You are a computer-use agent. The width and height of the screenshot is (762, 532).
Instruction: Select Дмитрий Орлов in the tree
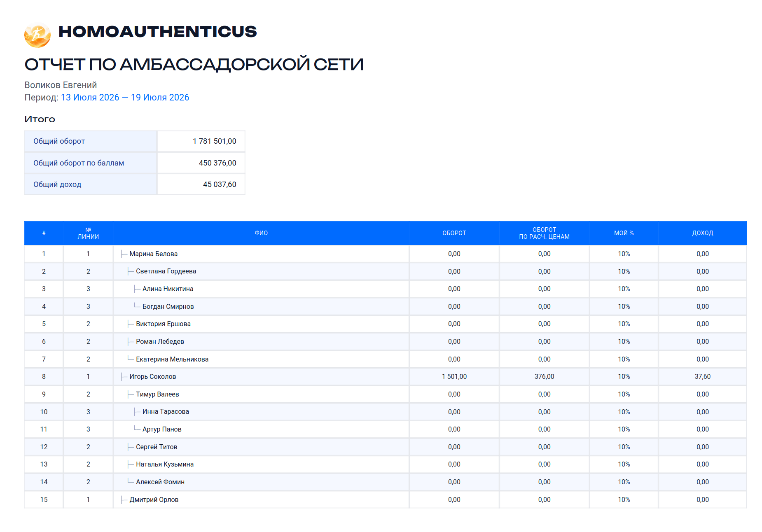click(x=154, y=499)
